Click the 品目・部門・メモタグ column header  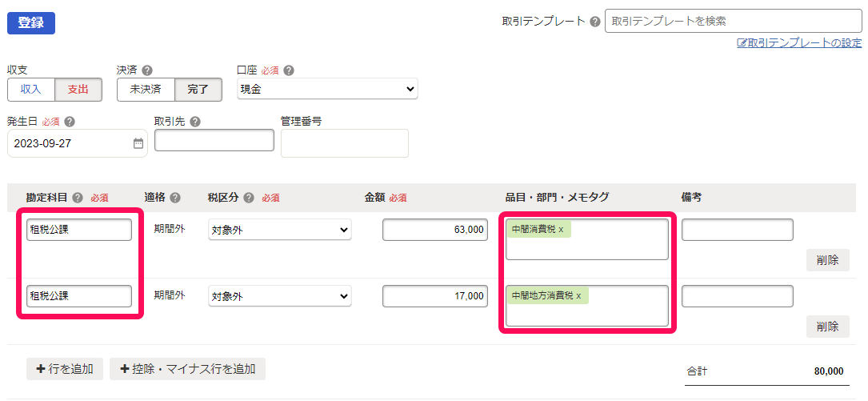(558, 197)
